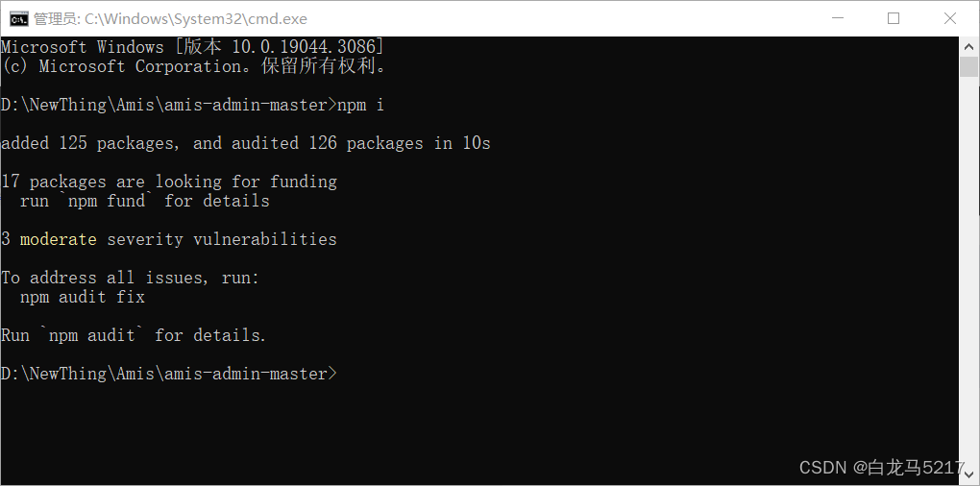Click the scrollbar down arrow
The width and height of the screenshot is (980, 486).
click(x=968, y=473)
